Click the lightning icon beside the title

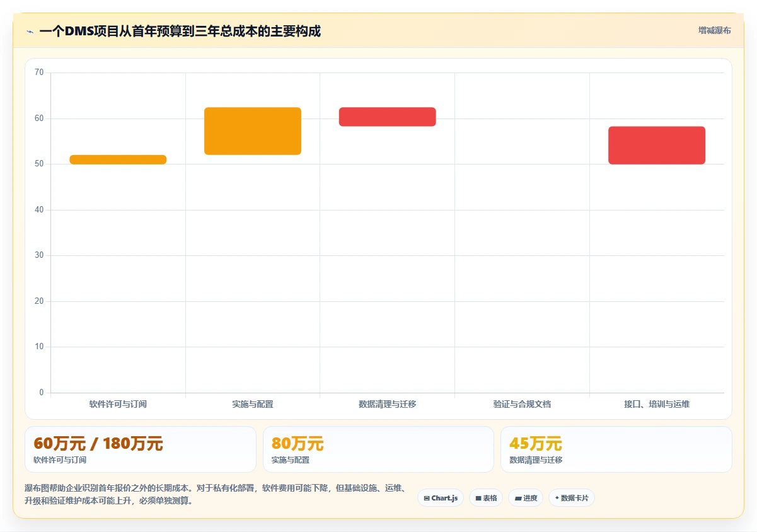coord(30,31)
